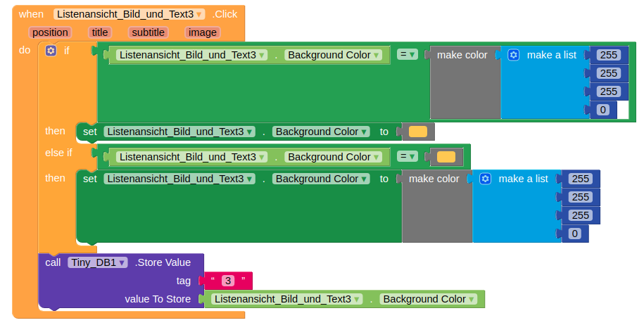Open the if block mutator gear

click(51, 51)
